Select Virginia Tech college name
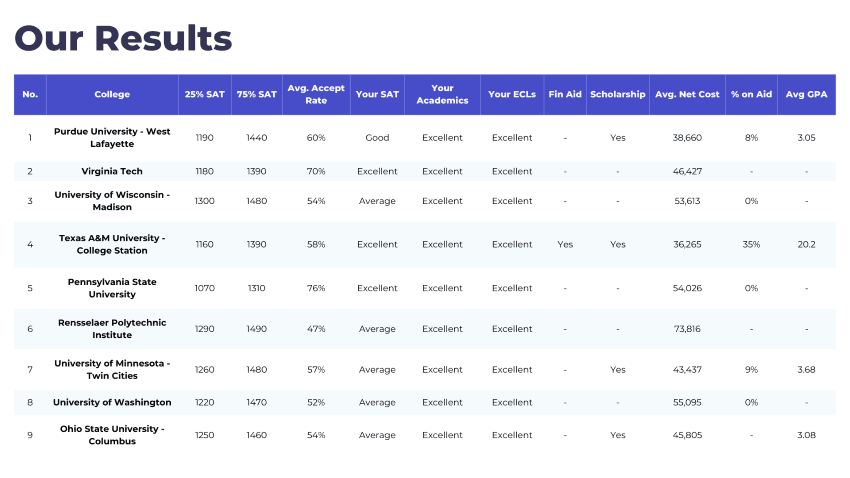Viewport: 850px width, 478px height. pos(112,171)
